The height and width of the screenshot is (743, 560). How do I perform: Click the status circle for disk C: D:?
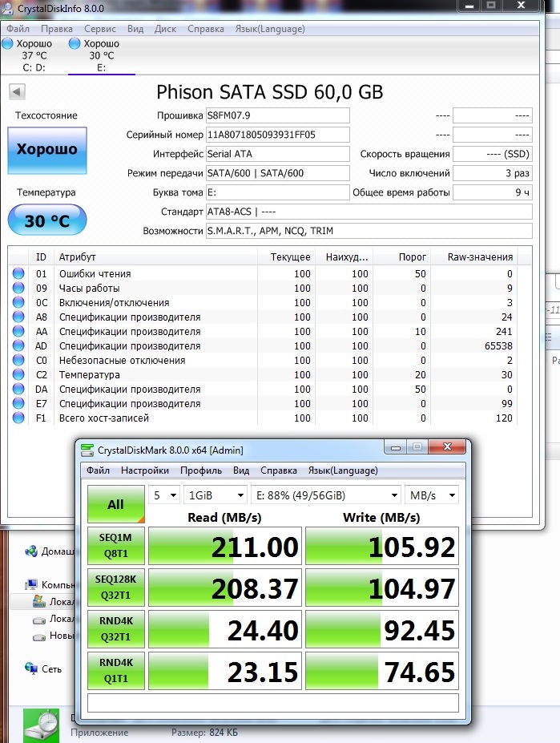pyautogui.click(x=7, y=43)
